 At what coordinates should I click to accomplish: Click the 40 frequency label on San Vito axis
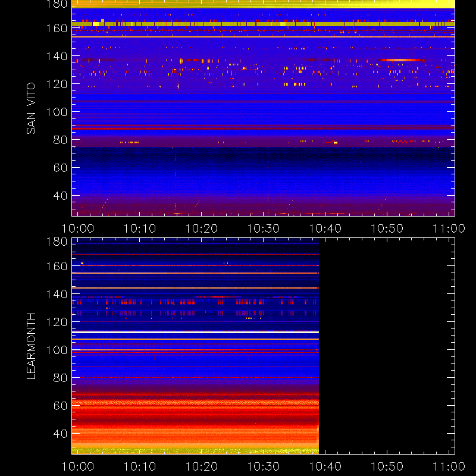pyautogui.click(x=60, y=196)
